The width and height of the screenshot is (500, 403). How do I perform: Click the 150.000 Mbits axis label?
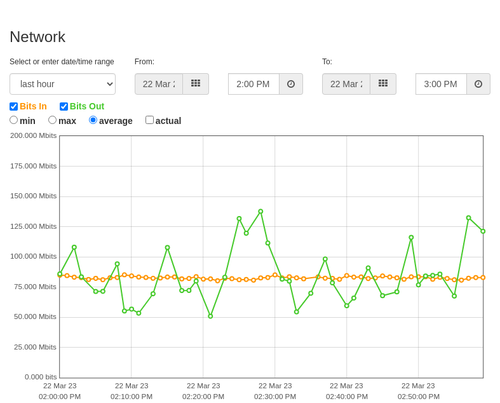coord(33,196)
